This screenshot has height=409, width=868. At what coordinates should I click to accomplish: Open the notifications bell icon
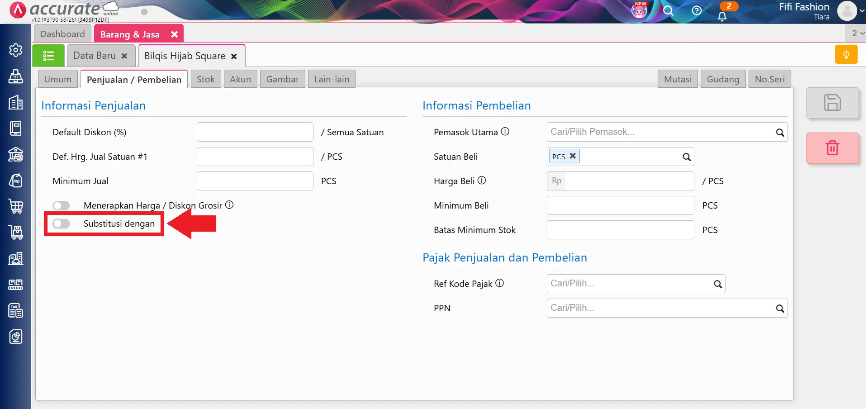click(x=722, y=16)
